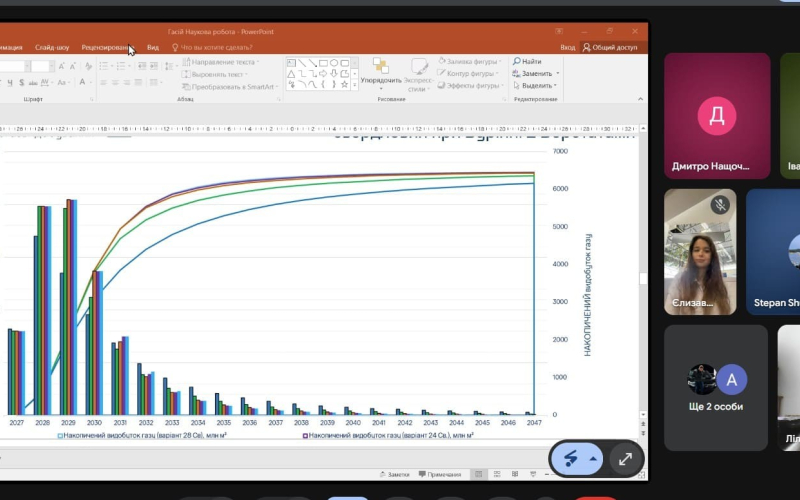This screenshot has height=500, width=800.
Task: Click the expand to fullscreen arrows icon
Action: (x=625, y=459)
